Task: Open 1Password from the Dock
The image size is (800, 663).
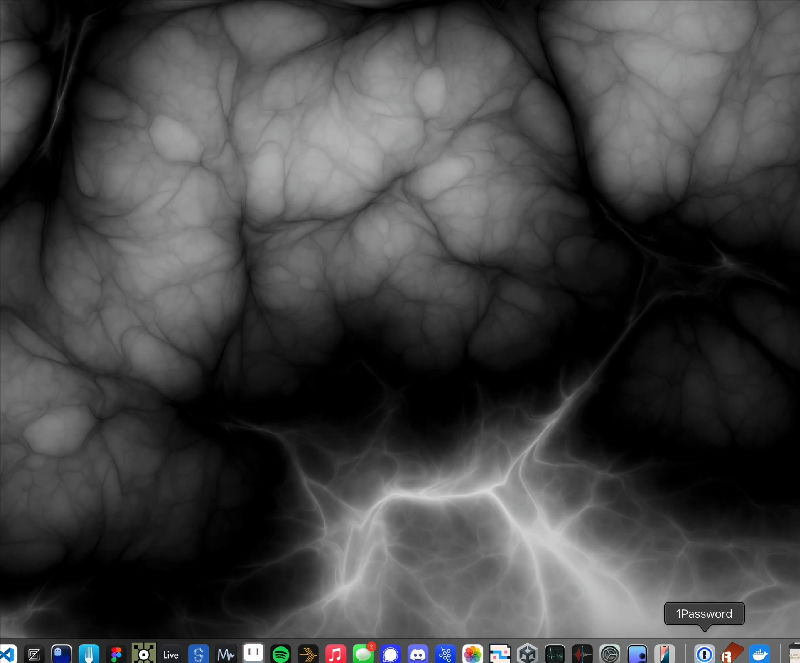Action: click(704, 653)
